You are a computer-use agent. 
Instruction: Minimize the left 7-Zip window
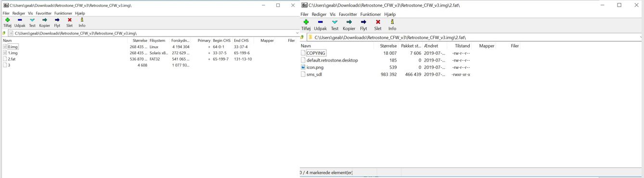click(x=263, y=5)
